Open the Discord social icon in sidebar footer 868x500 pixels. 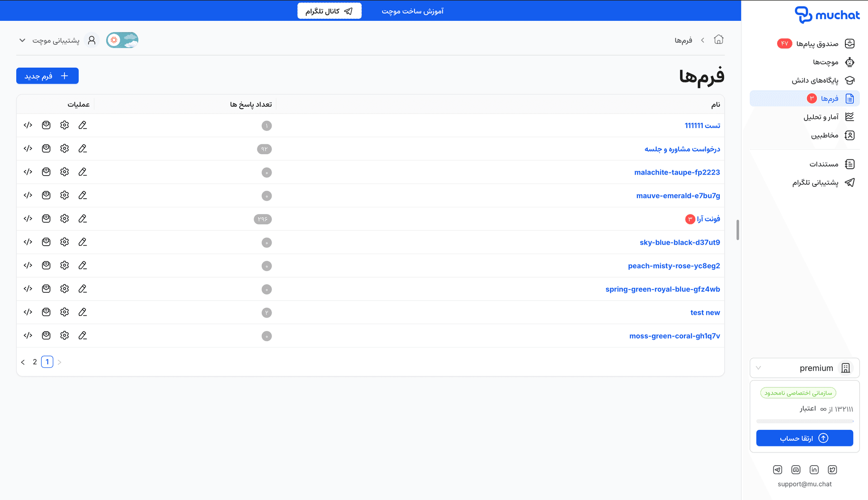pyautogui.click(x=796, y=470)
